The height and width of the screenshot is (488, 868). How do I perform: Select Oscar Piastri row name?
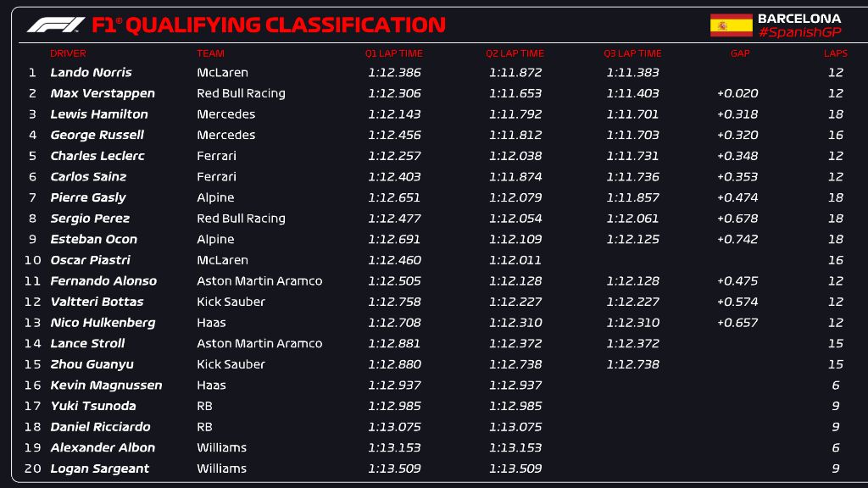click(90, 260)
